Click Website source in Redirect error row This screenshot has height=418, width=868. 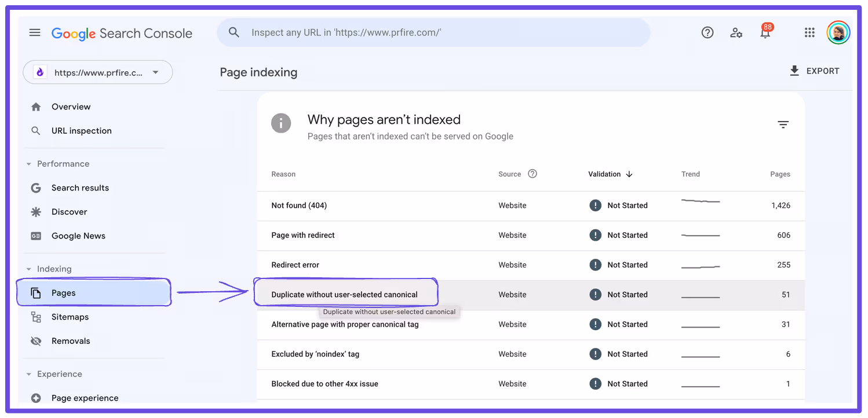512,265
